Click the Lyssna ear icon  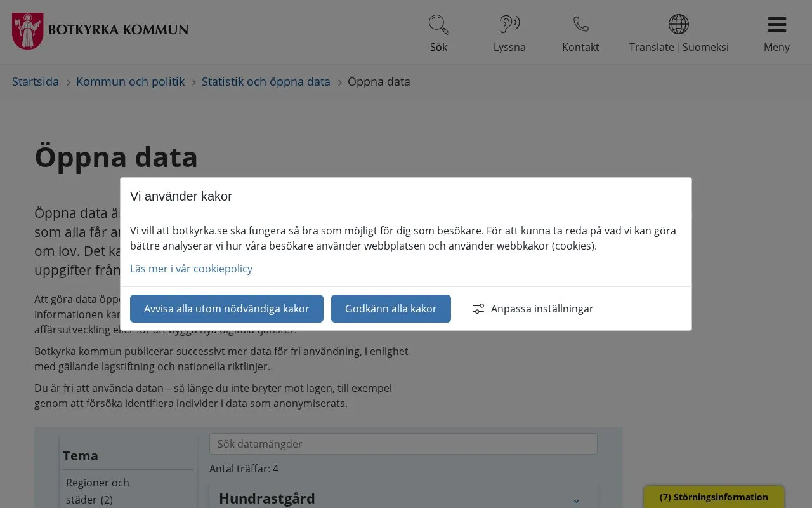[x=509, y=25]
